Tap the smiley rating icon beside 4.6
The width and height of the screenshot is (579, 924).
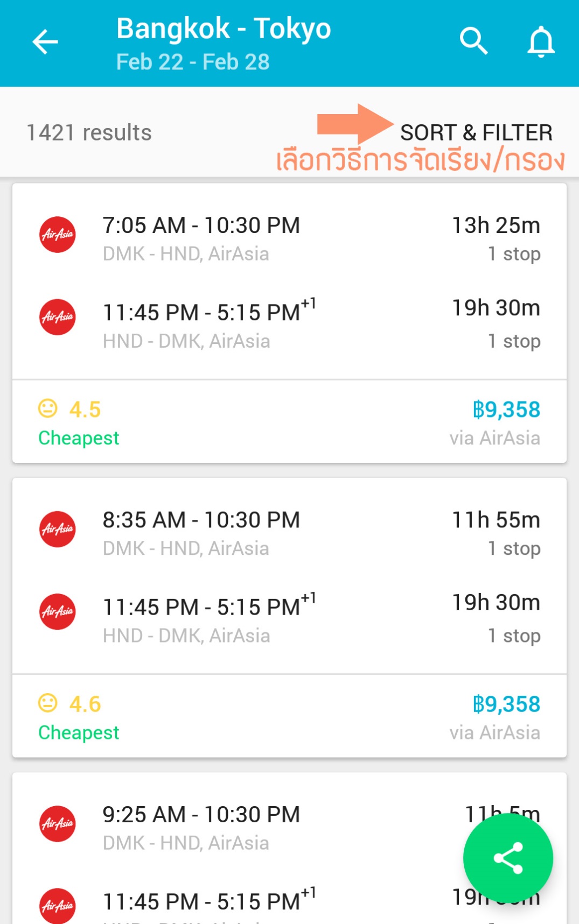pyautogui.click(x=48, y=703)
